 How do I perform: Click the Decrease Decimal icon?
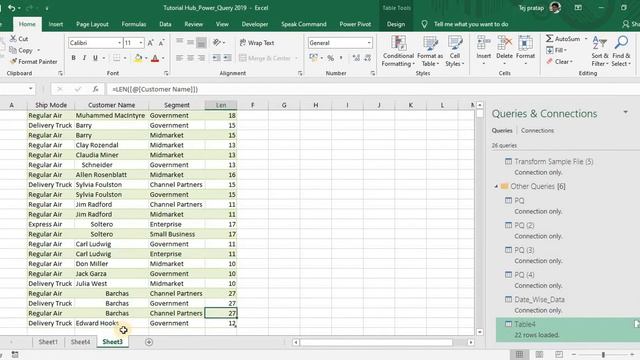(x=368, y=58)
